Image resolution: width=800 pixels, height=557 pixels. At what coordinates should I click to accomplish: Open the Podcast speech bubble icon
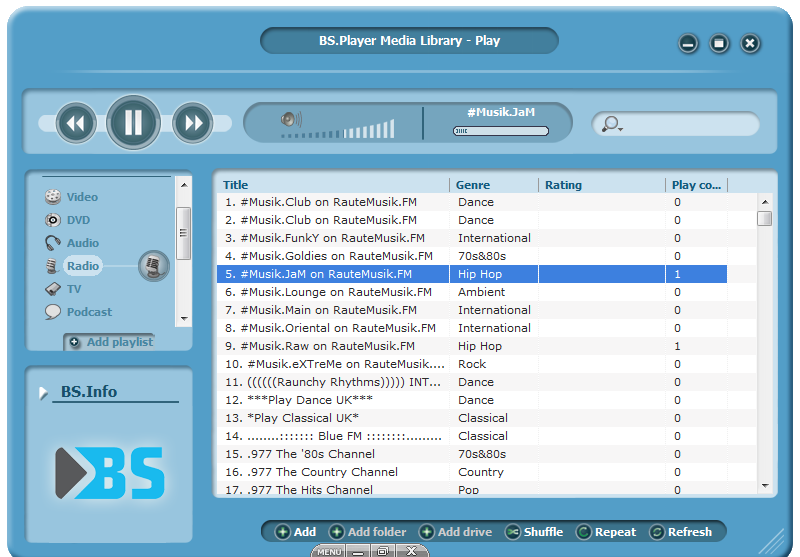pos(53,312)
